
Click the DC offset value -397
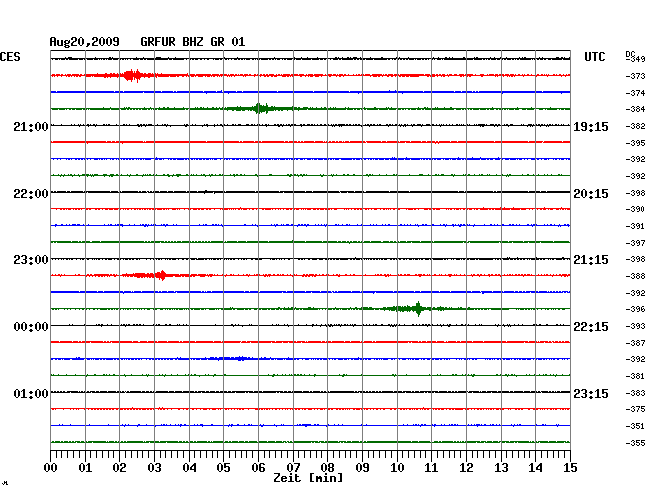(635, 243)
